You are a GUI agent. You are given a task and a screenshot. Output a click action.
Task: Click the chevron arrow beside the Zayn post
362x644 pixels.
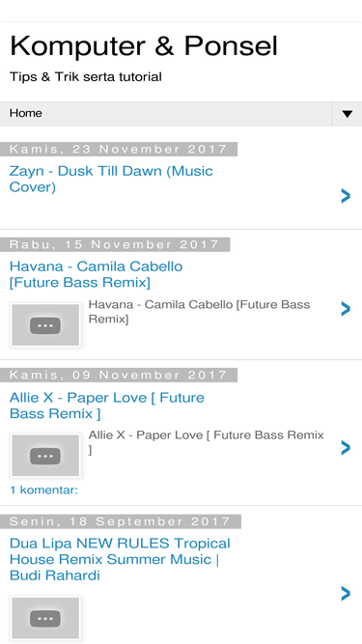tap(346, 196)
